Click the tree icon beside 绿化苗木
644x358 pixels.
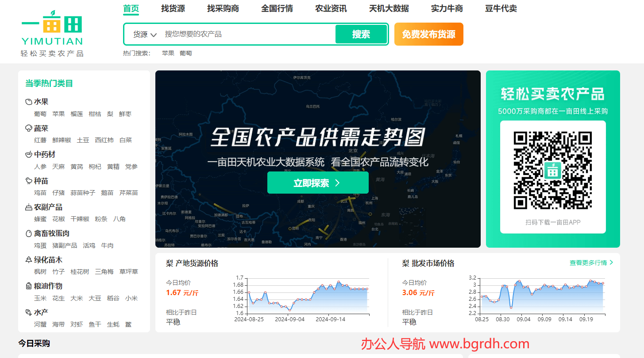click(29, 260)
